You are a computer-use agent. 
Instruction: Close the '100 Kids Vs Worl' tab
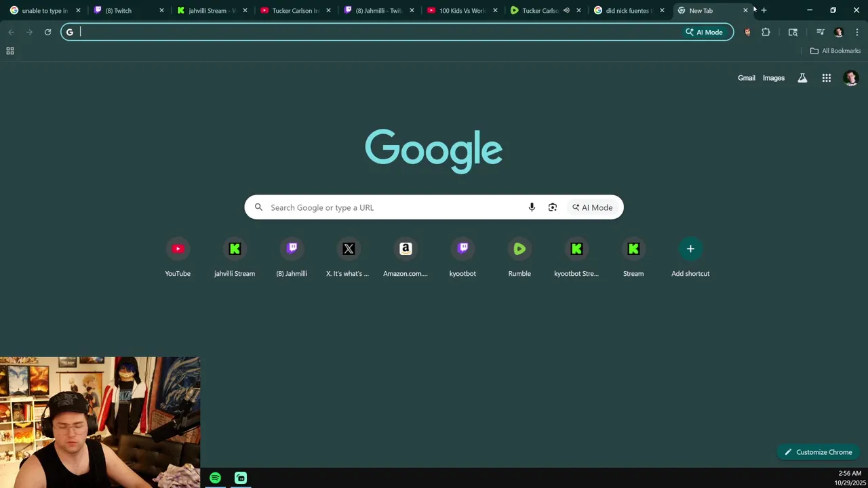495,10
